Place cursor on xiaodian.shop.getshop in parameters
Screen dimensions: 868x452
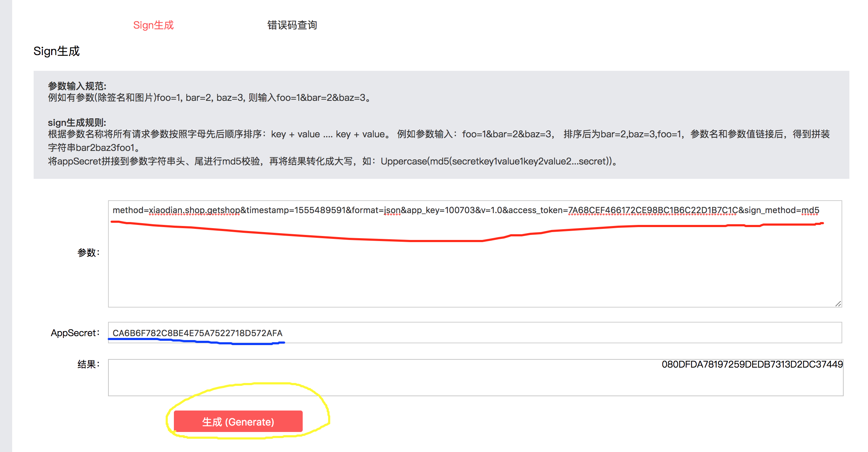pyautogui.click(x=194, y=210)
